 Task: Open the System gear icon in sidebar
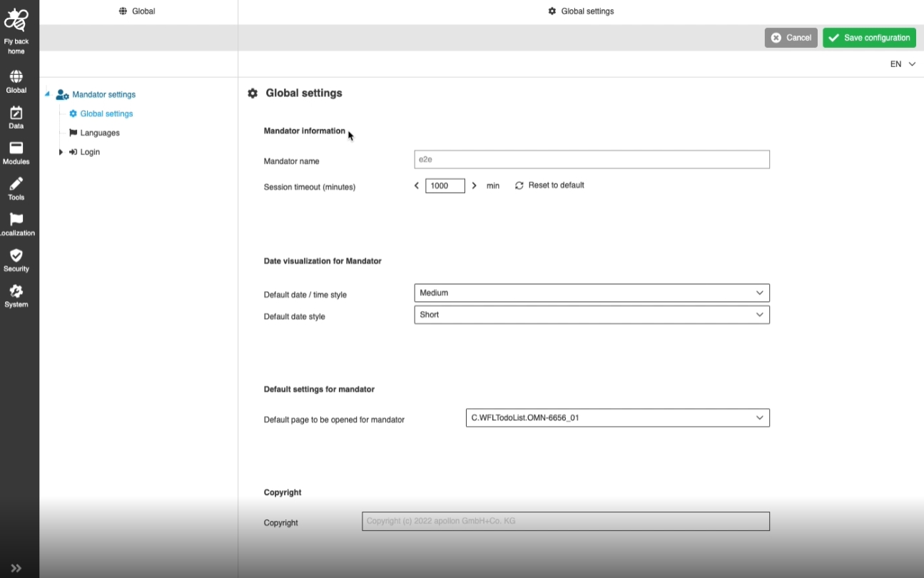tap(16, 291)
